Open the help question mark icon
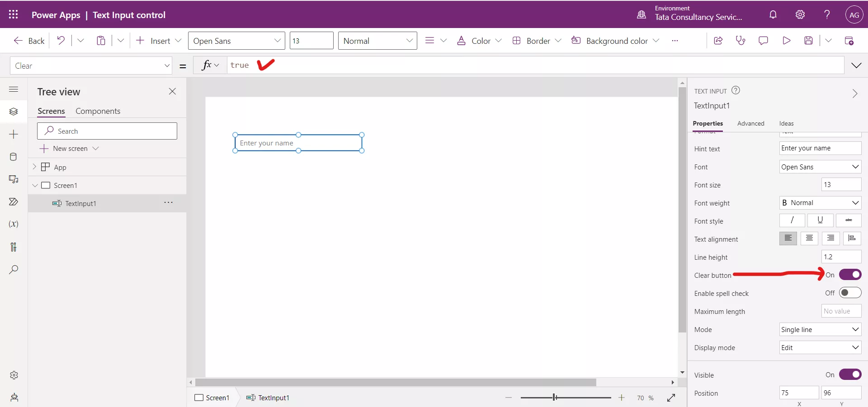 point(827,14)
